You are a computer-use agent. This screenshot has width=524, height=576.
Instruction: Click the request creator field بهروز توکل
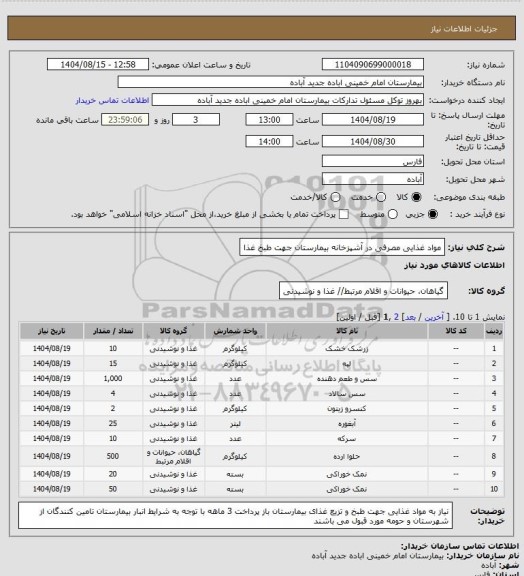(288, 100)
